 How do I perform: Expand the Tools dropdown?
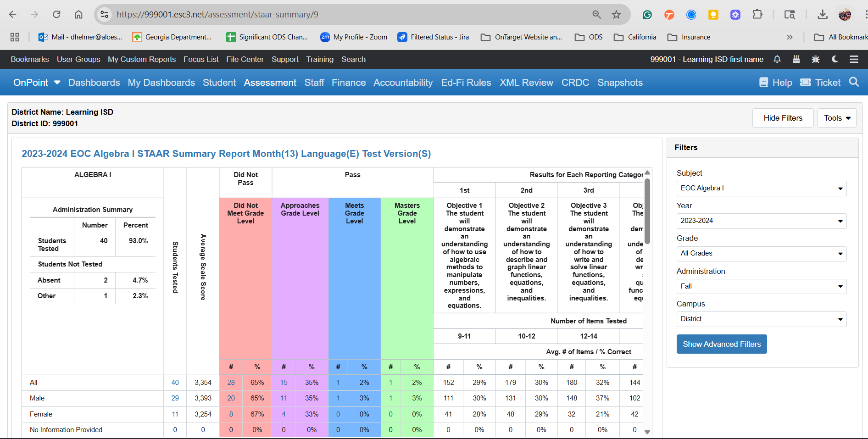[836, 118]
